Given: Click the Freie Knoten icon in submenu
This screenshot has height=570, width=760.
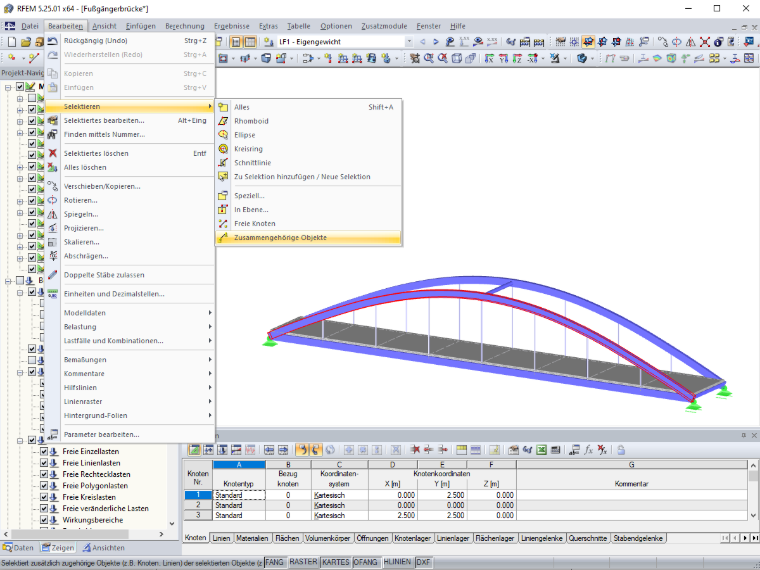Looking at the screenshot, I should (x=223, y=223).
